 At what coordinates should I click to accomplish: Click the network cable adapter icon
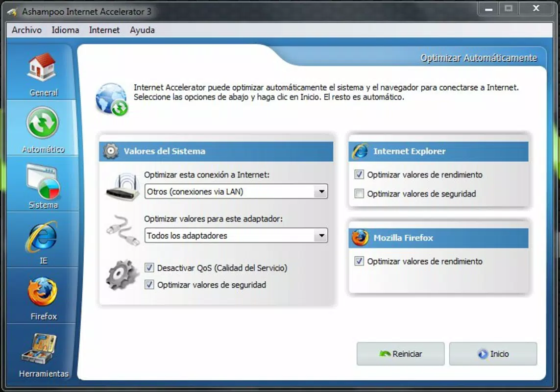point(123,230)
